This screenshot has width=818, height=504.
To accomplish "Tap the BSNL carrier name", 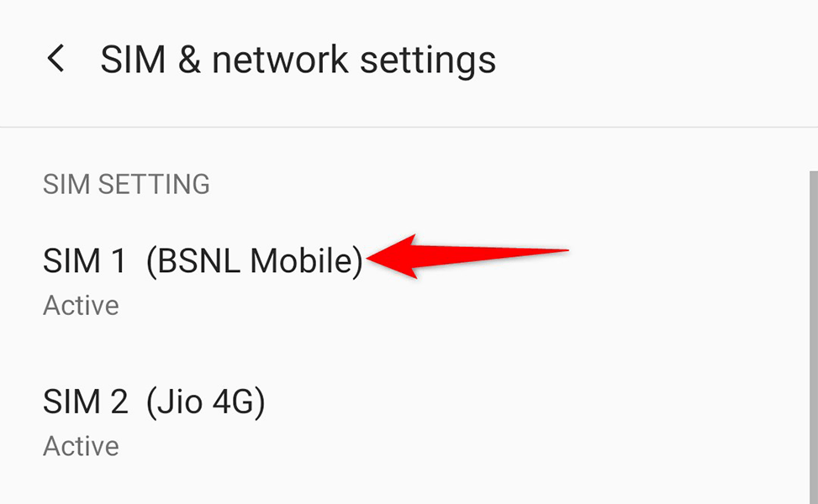I will pos(255,260).
